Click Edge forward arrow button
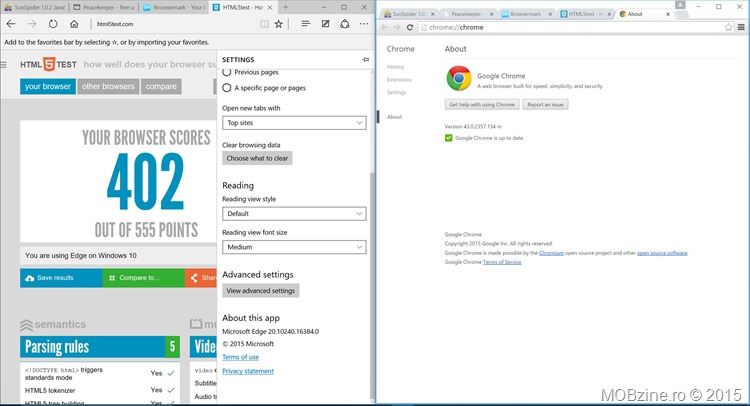Viewport: 750px width, 406px height. click(32, 24)
